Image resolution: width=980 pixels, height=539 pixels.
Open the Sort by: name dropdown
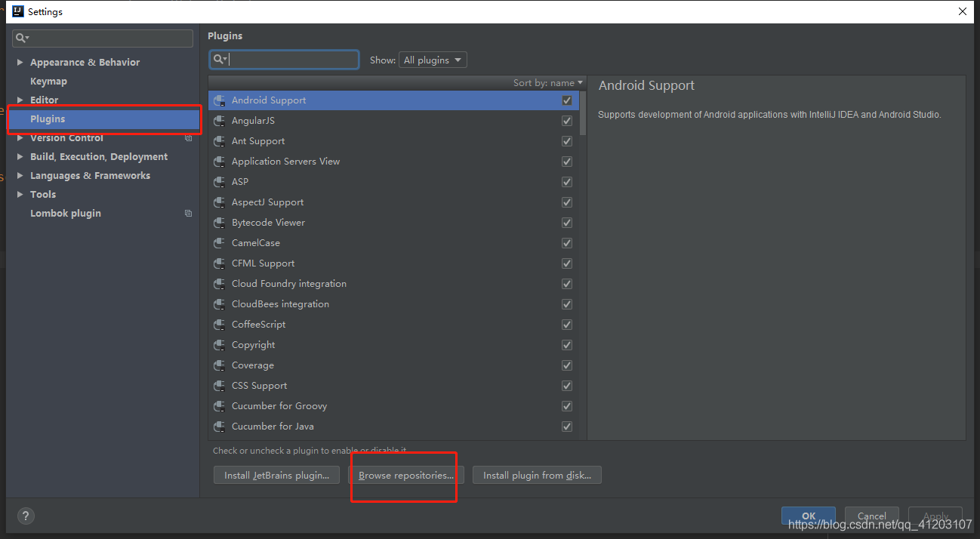tap(548, 83)
